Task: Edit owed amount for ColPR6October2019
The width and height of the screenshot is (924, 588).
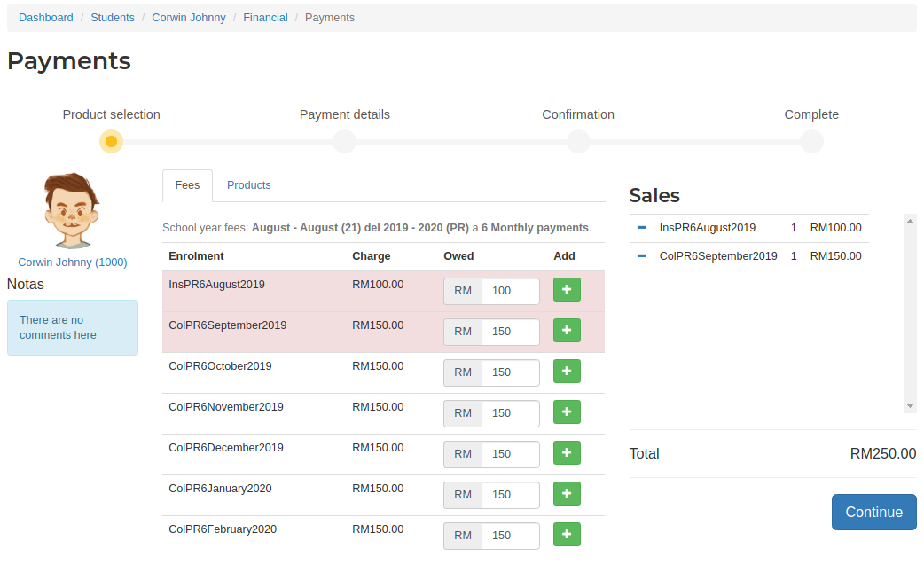Action: (x=510, y=372)
